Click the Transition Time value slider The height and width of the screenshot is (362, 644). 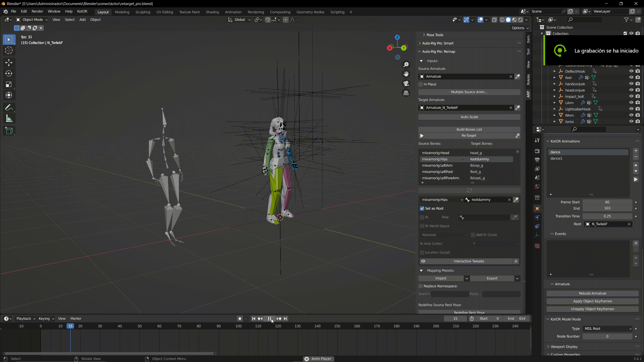coord(607,216)
